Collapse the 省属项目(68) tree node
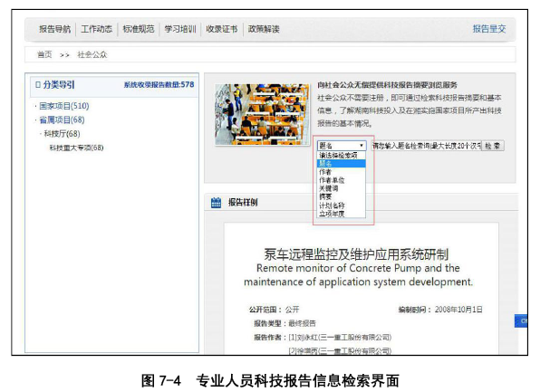 tap(61, 120)
